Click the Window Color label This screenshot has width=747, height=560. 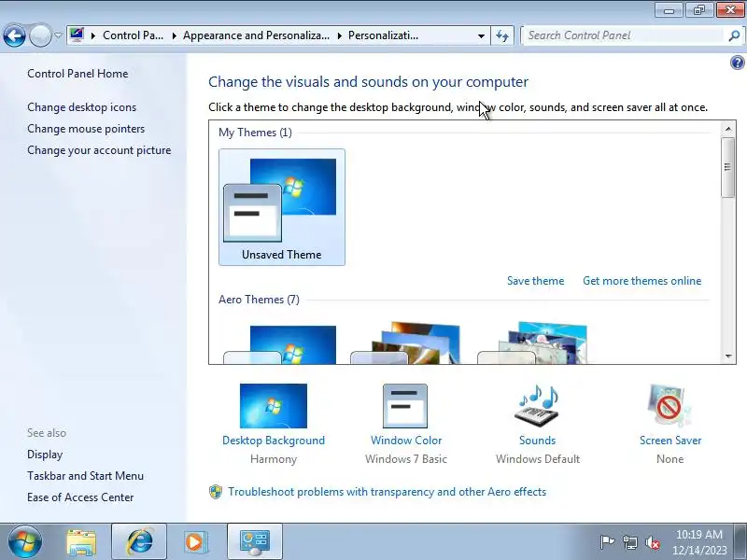click(406, 441)
